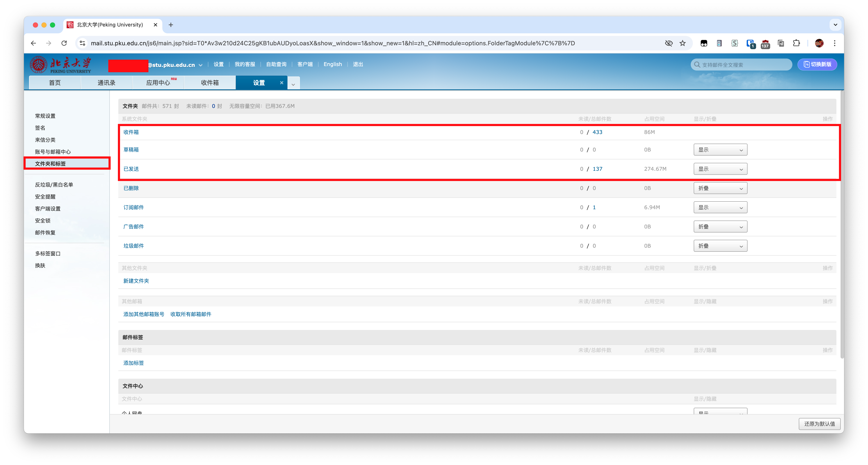The image size is (868, 465).
Task: Open 反垃圾/黑白名单 settings section
Action: pos(54,185)
